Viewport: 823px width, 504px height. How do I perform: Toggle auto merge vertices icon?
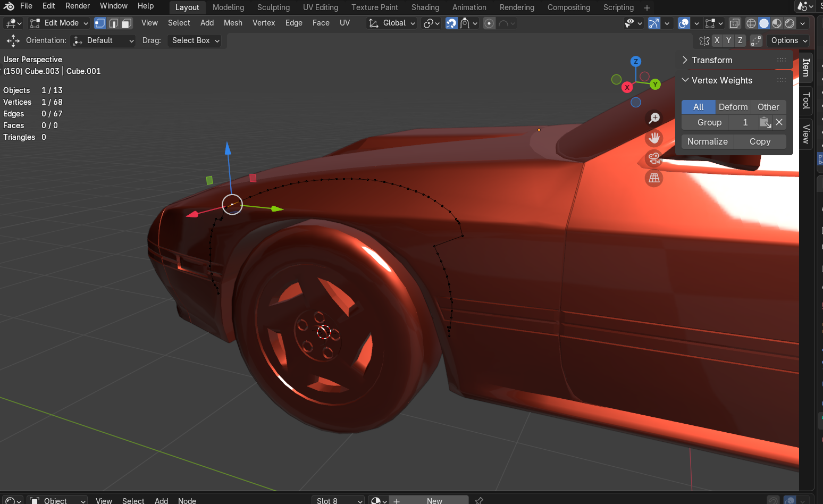(756, 40)
